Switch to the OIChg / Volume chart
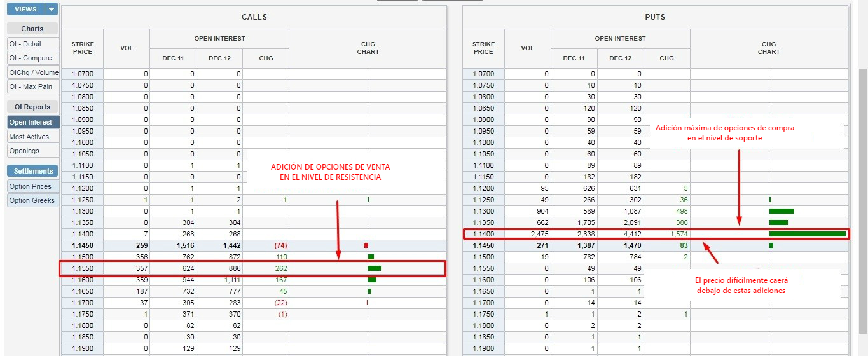The image size is (868, 356). point(33,72)
